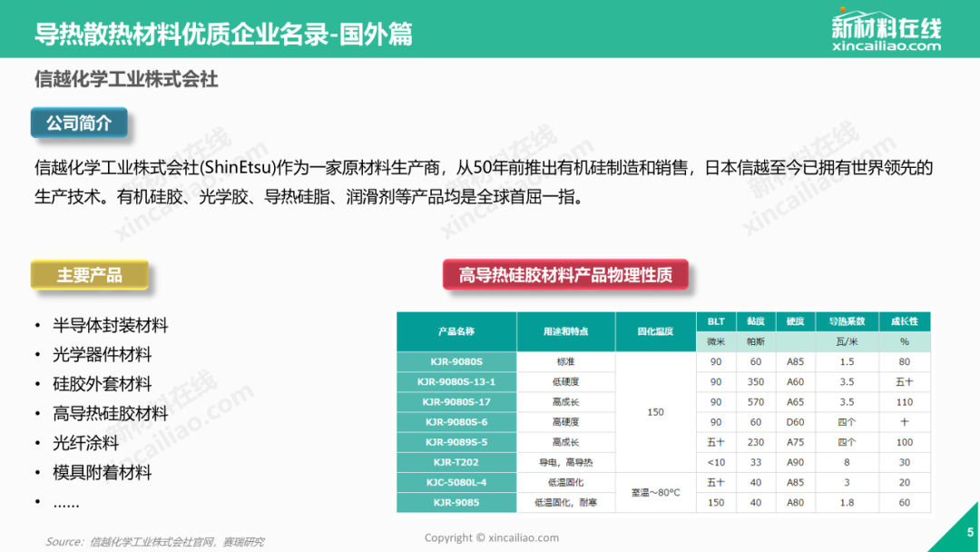The width and height of the screenshot is (980, 552).
Task: Click the 产品名称 table header
Action: point(456,331)
